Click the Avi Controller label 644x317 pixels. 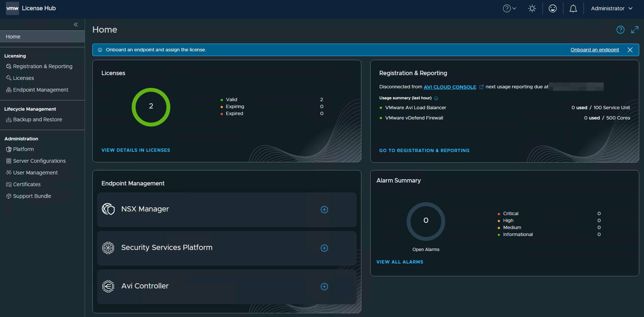point(145,286)
